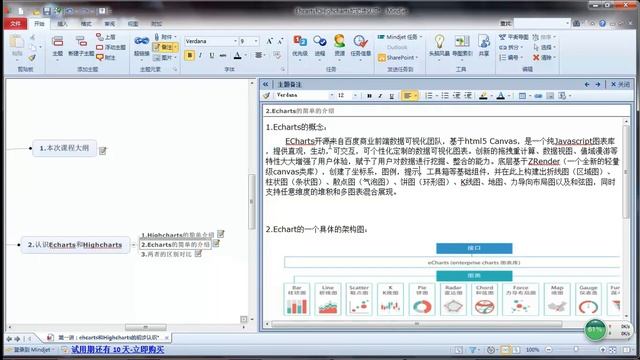This screenshot has height=360, width=640.
Task: Click the Format Painter brush icon
Action: [x=32, y=58]
